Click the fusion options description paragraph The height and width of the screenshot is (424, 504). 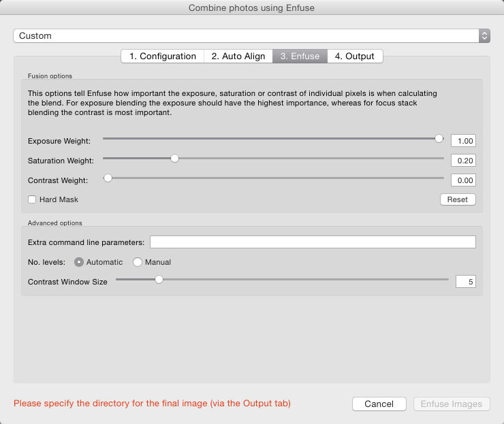pyautogui.click(x=232, y=103)
